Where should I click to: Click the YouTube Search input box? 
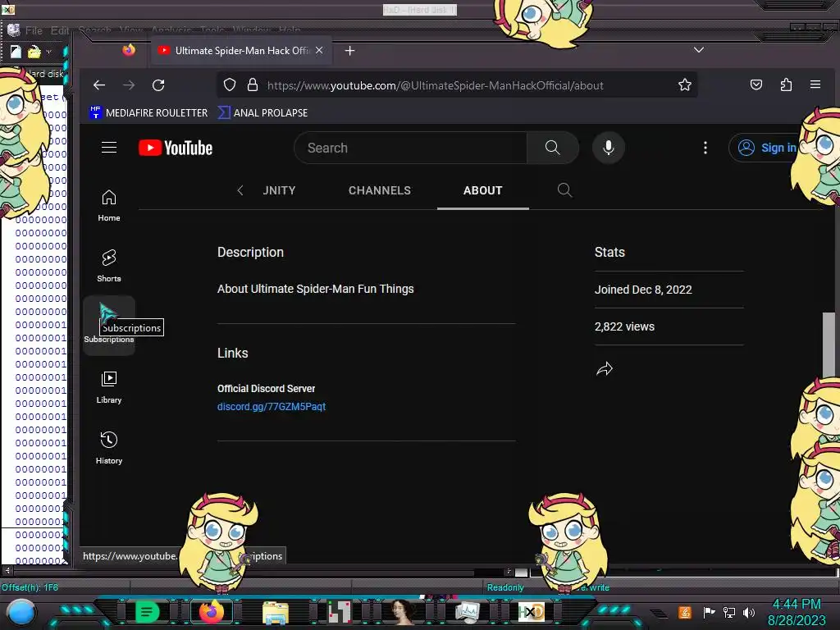point(410,148)
